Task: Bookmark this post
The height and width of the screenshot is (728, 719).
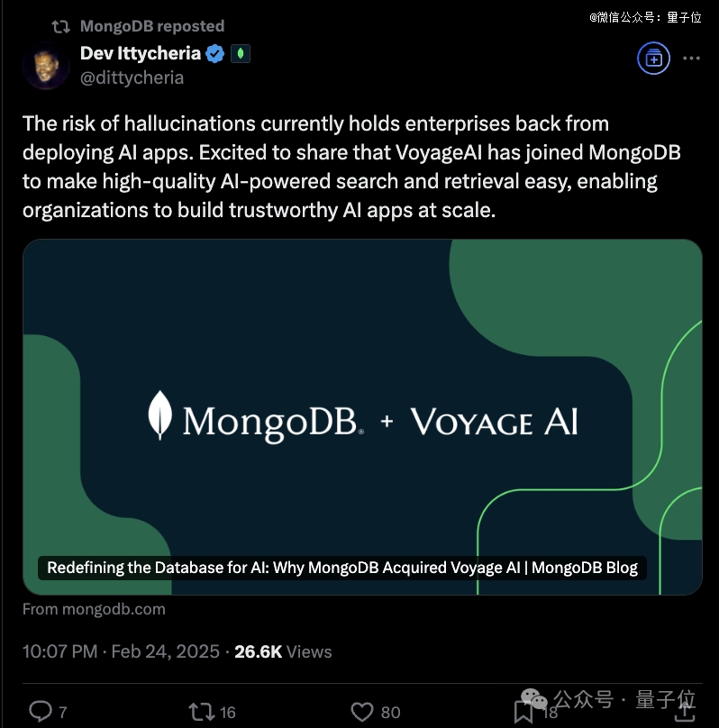Action: coord(523,711)
